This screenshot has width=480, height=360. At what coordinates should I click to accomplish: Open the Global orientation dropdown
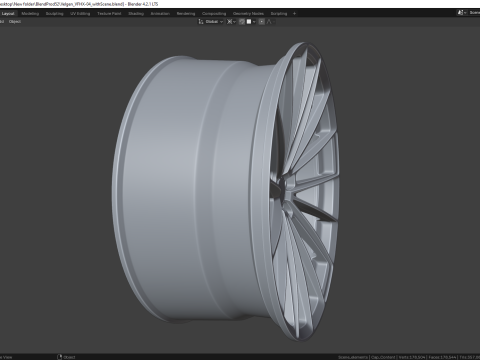click(214, 22)
